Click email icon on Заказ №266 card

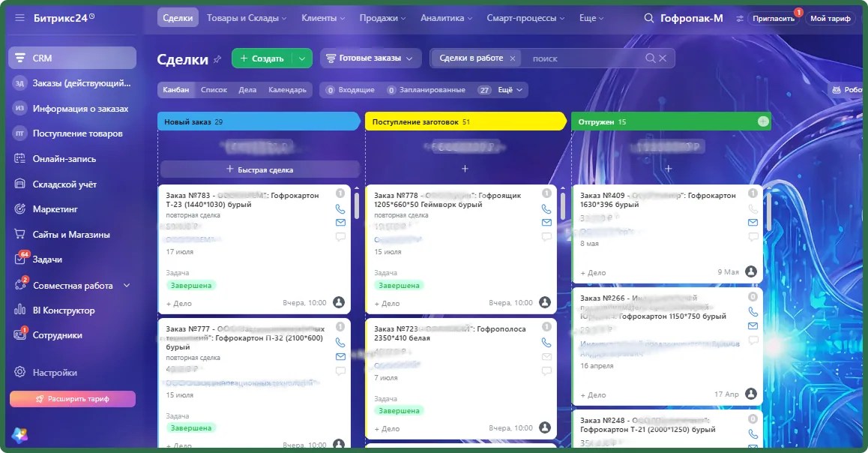pyautogui.click(x=753, y=326)
